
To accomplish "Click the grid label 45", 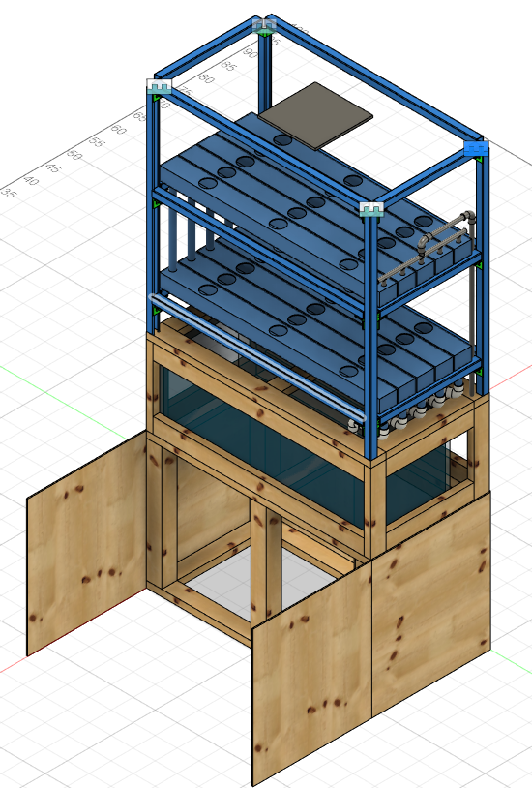I will (52, 167).
